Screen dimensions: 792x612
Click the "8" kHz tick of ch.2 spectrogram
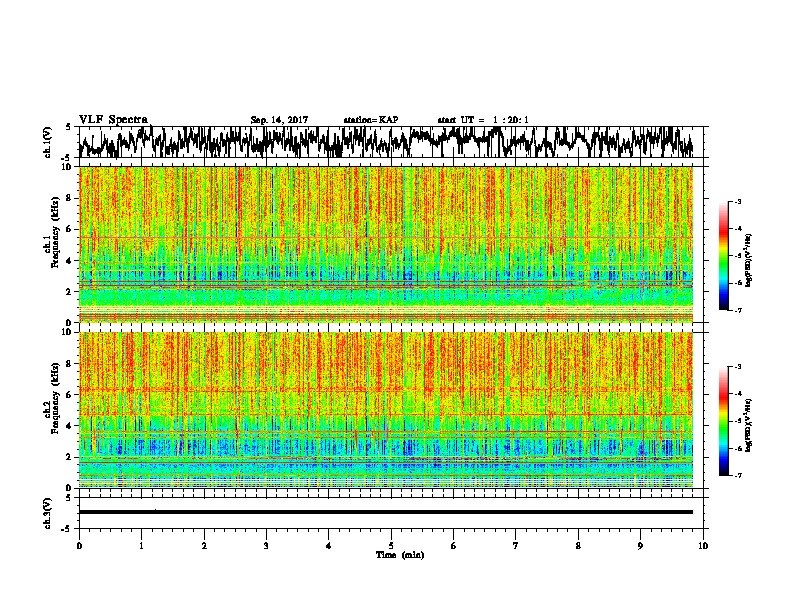70,364
